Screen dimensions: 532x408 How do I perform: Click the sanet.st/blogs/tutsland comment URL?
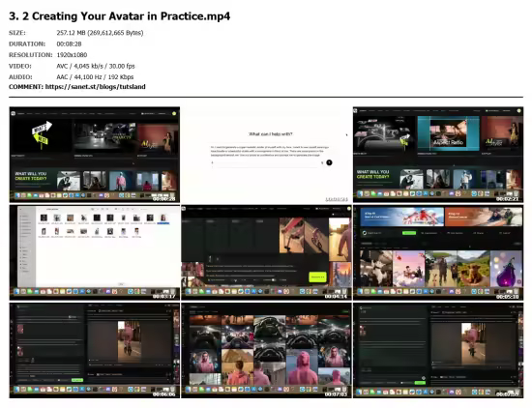(x=96, y=86)
